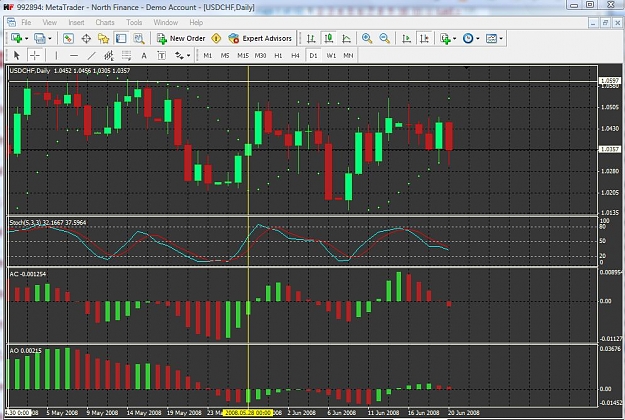The image size is (625, 420).
Task: Zoom out of the chart
Action: pyautogui.click(x=384, y=39)
